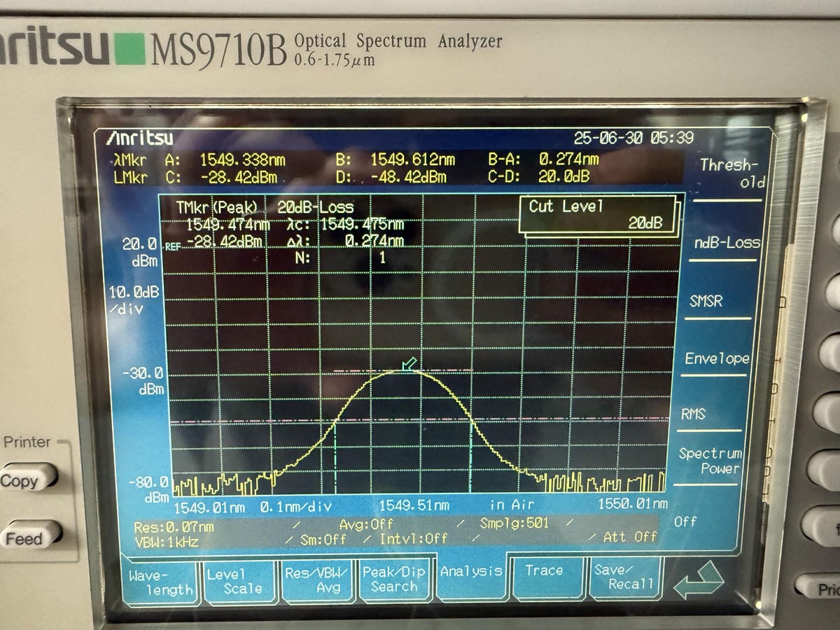
Task: Choose the RMS analysis option
Action: click(694, 414)
